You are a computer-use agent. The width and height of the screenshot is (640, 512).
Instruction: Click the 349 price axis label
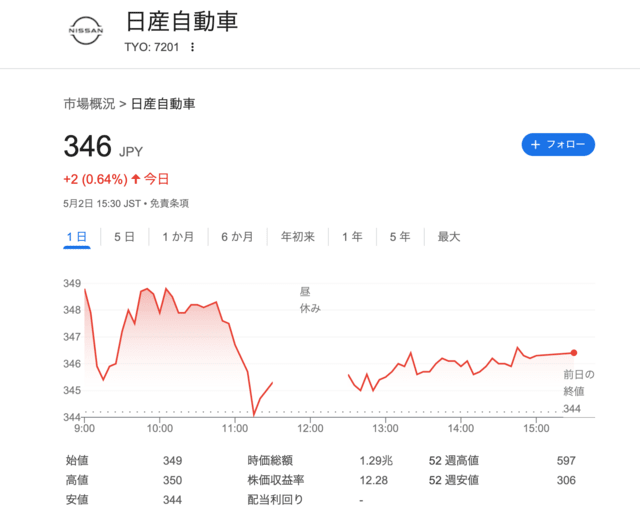coord(72,283)
